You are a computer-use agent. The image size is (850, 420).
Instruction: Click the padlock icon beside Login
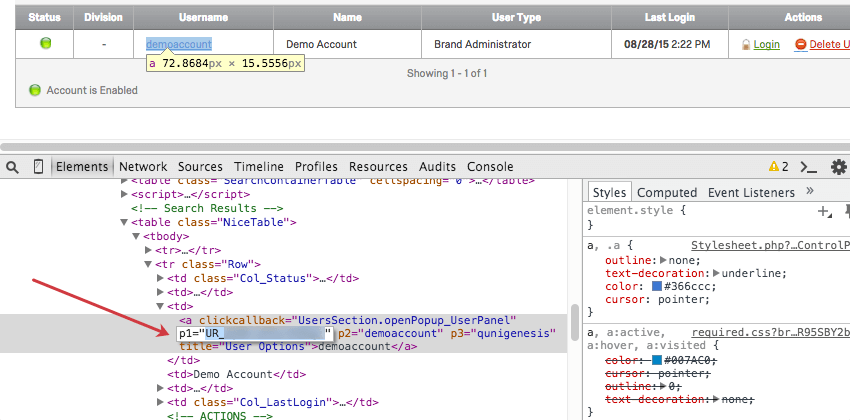pyautogui.click(x=745, y=45)
